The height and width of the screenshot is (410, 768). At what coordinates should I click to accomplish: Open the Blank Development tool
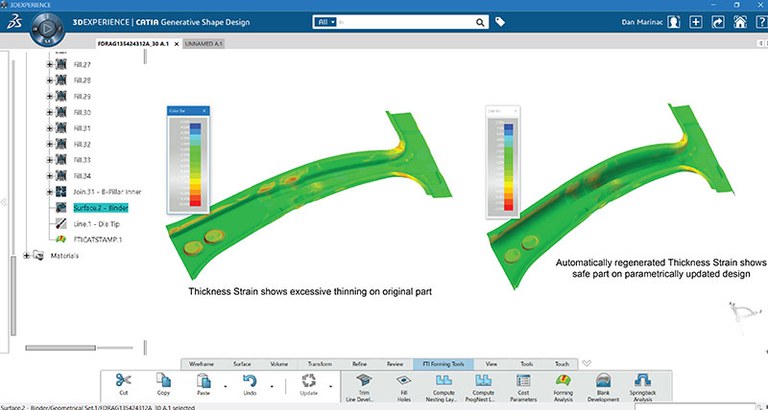point(604,379)
